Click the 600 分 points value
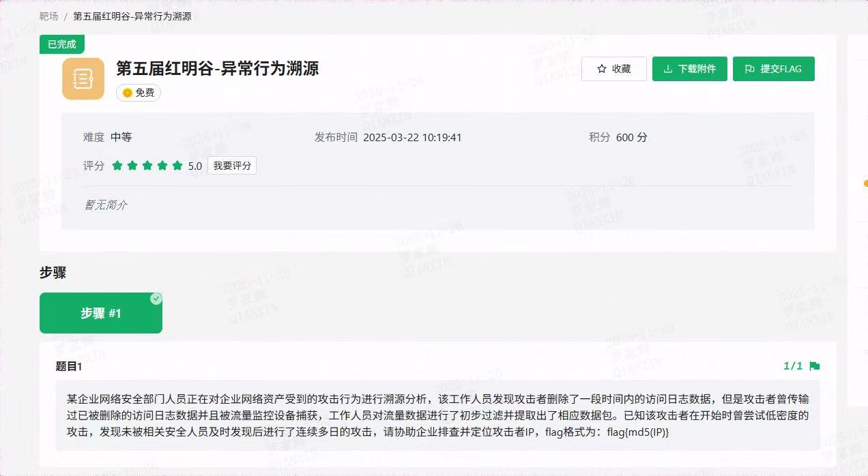This screenshot has height=476, width=868. tap(632, 137)
